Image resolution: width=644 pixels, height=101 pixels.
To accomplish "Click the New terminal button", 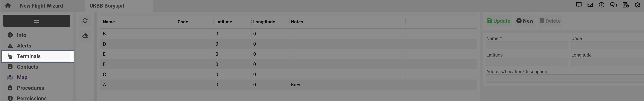I will coord(525,21).
